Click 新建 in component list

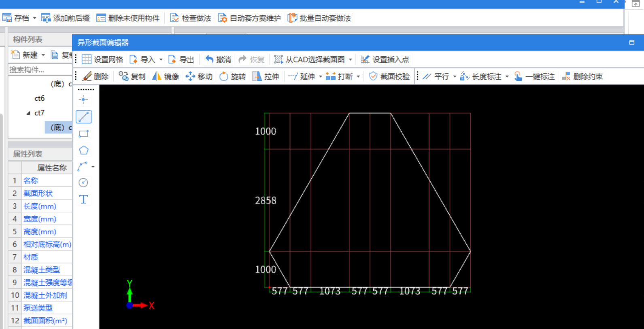point(25,55)
